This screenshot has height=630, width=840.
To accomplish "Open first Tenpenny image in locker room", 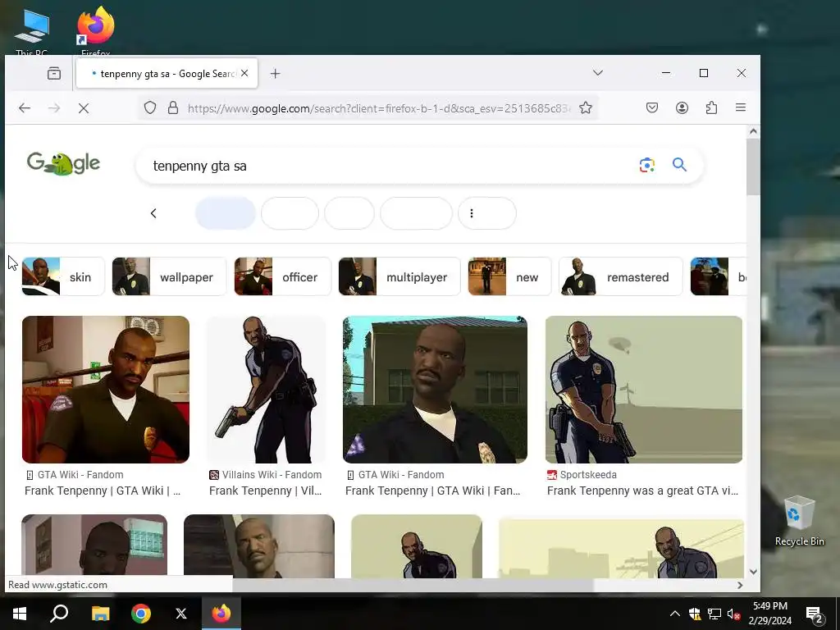I will click(106, 390).
